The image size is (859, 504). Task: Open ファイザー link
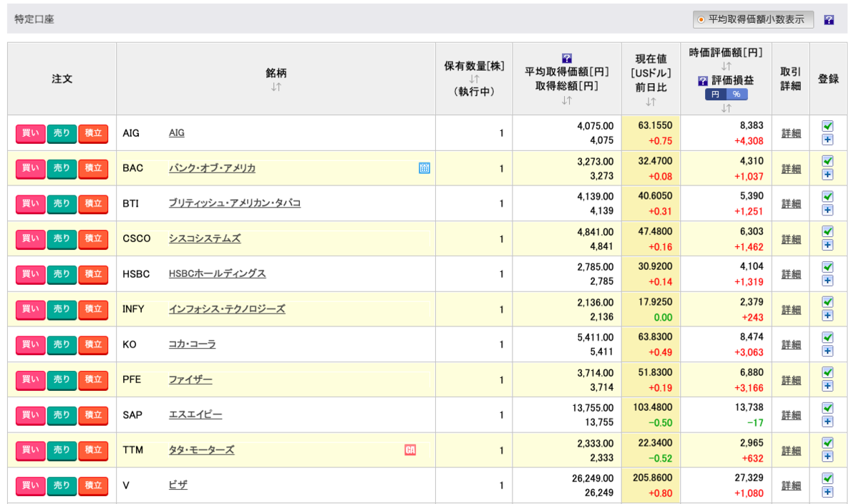click(190, 379)
